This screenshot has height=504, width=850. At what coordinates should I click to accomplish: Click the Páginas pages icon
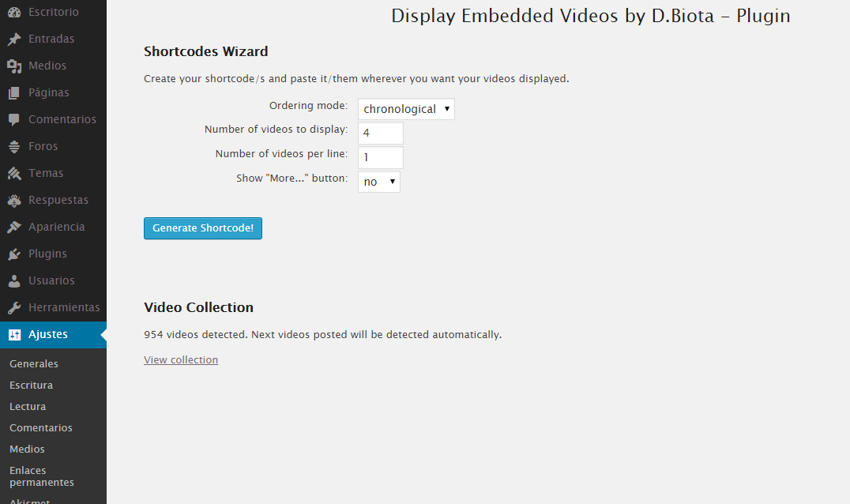pos(14,92)
